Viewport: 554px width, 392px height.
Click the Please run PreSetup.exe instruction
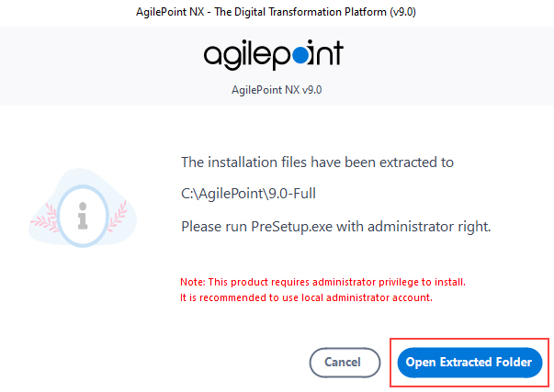click(x=336, y=227)
